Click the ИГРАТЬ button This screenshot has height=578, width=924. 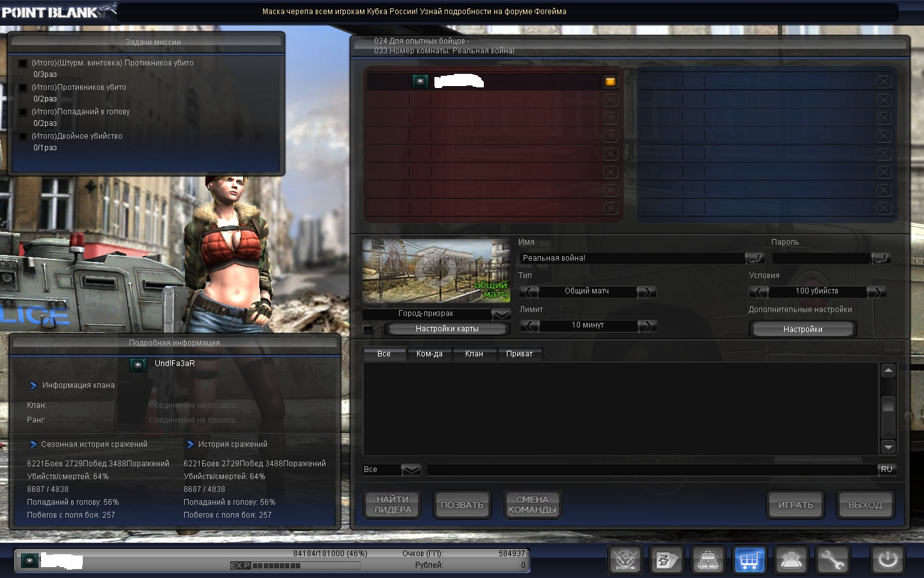(796, 505)
